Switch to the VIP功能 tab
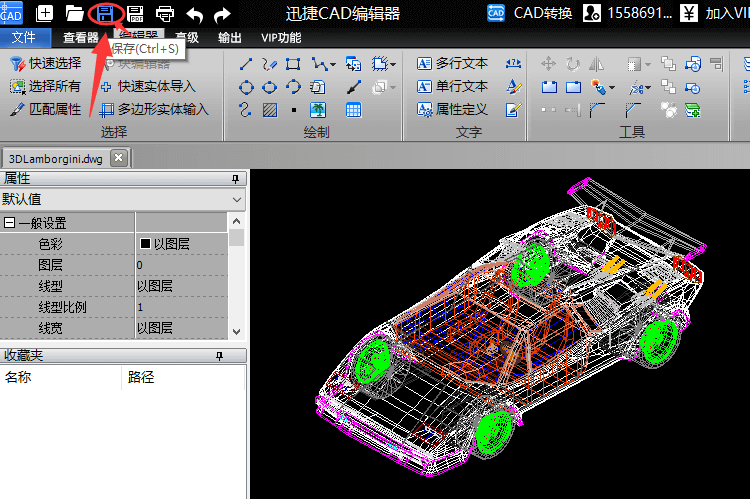The width and height of the screenshot is (750, 499). [280, 38]
